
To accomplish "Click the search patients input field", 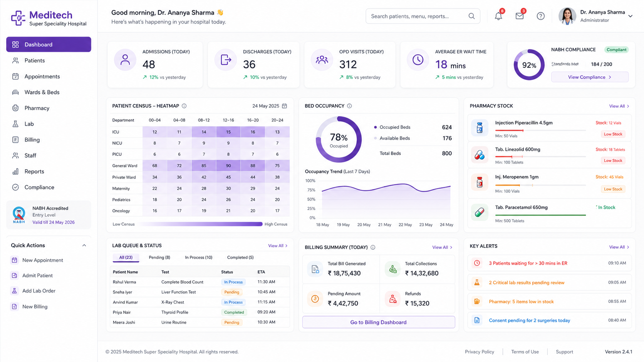I will click(x=423, y=16).
